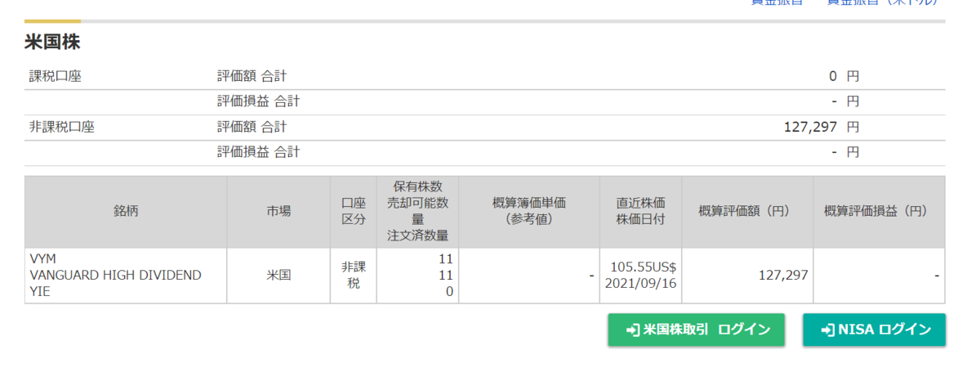Viewport: 980px width, 368px height.
Task: Select the 非課税口座 row label
Action: 62,127
